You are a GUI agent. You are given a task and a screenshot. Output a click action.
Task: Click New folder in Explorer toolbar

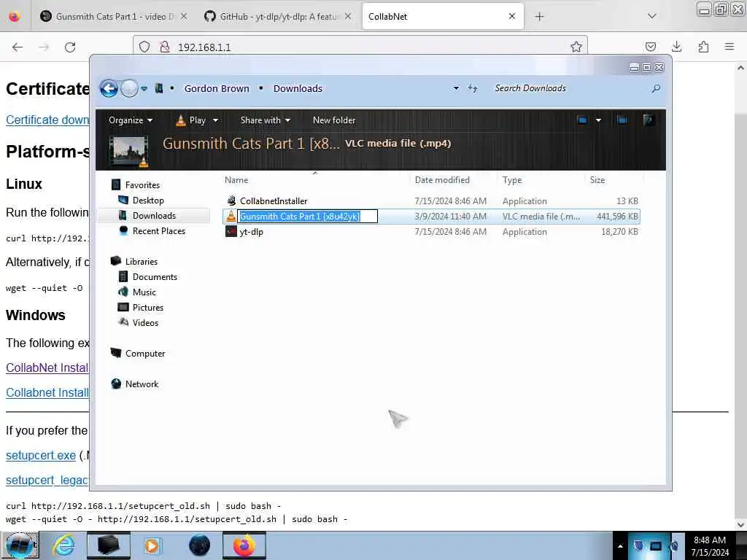click(334, 120)
